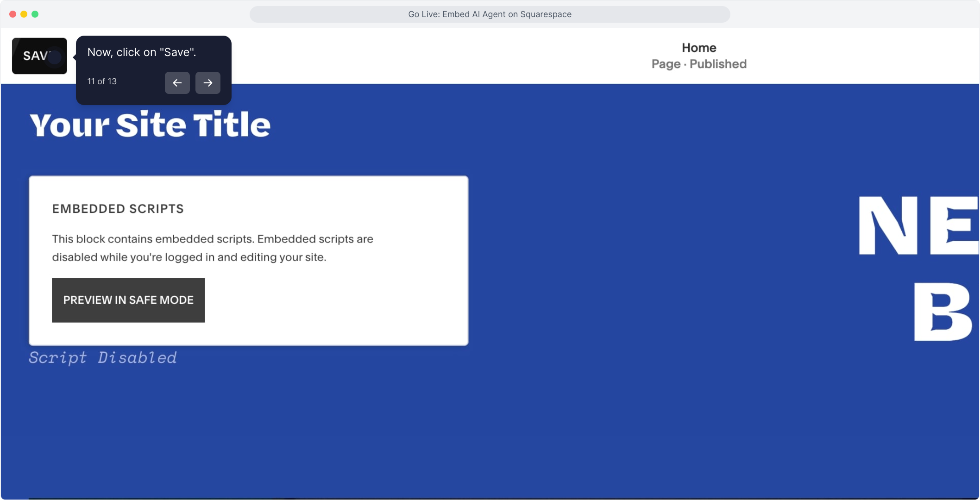Viewport: 980px width, 500px height.
Task: Click the pulsing hotspot dot on Save
Action: click(55, 57)
